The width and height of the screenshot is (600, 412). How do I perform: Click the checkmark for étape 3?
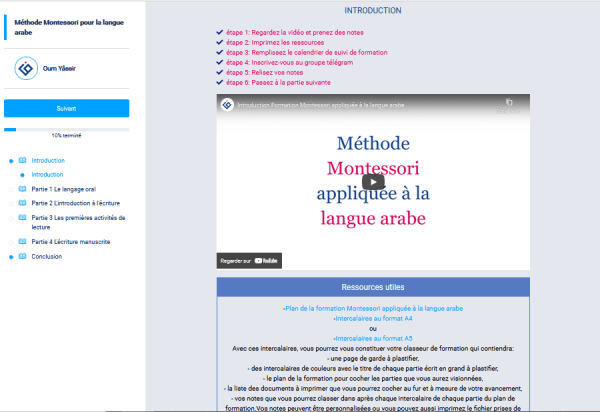click(x=220, y=52)
